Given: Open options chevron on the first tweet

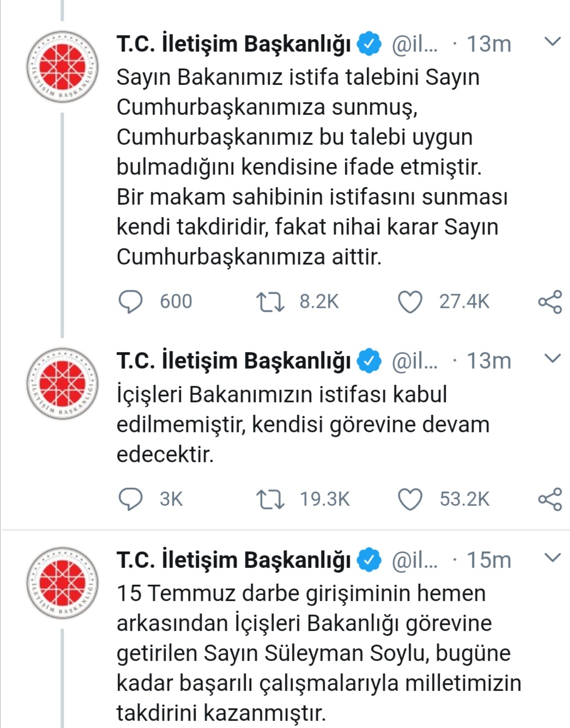Looking at the screenshot, I should pos(553,42).
